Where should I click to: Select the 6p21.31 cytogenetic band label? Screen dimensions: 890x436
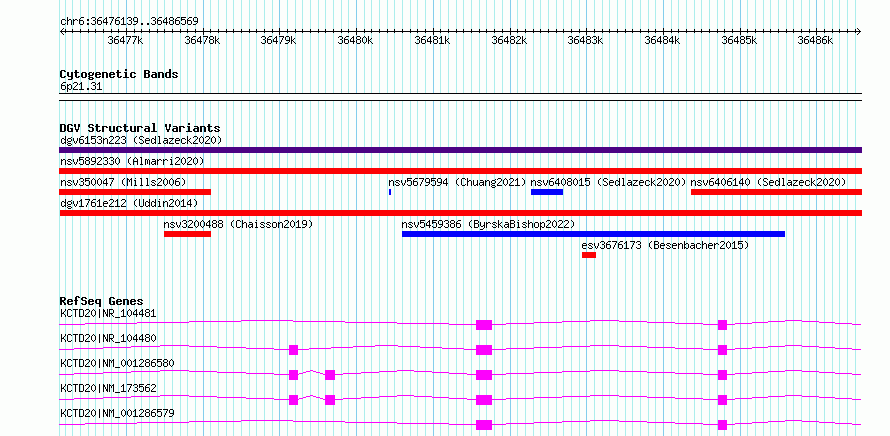click(x=81, y=87)
